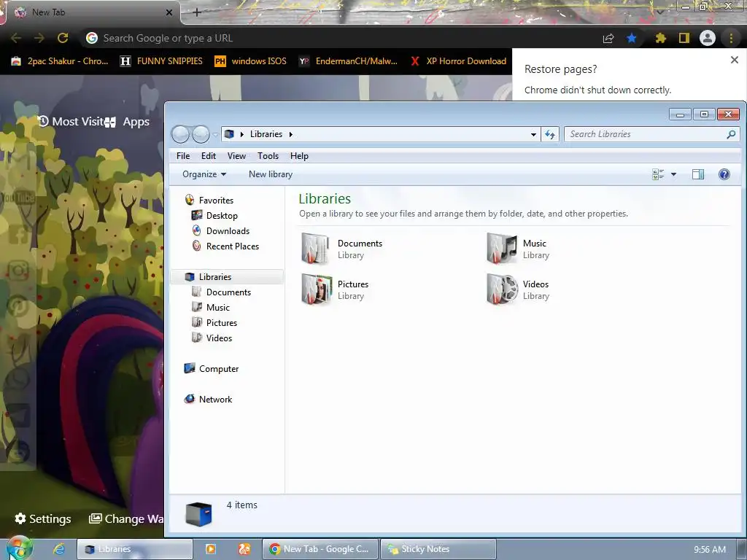Change view using the view icon button

click(x=658, y=174)
